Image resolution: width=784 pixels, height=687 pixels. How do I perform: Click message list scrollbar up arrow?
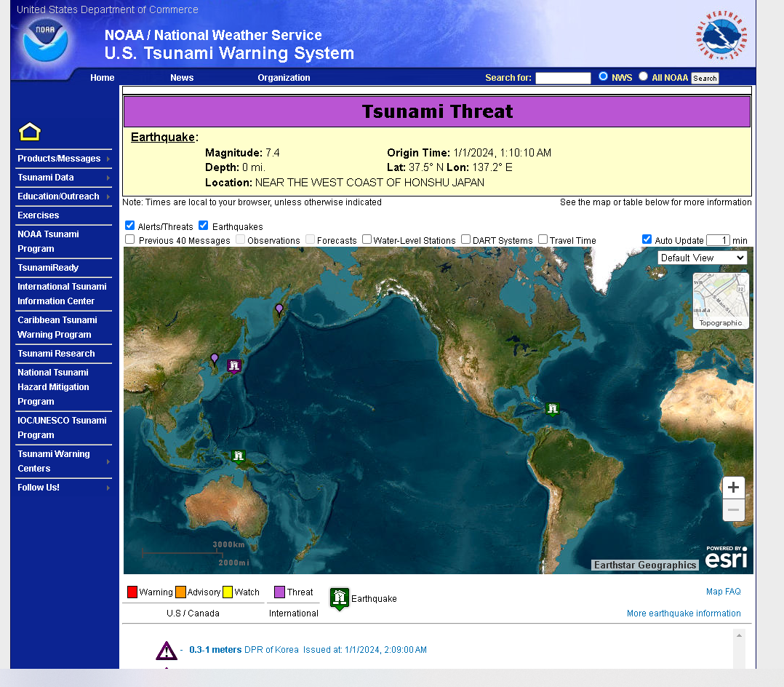click(x=739, y=635)
